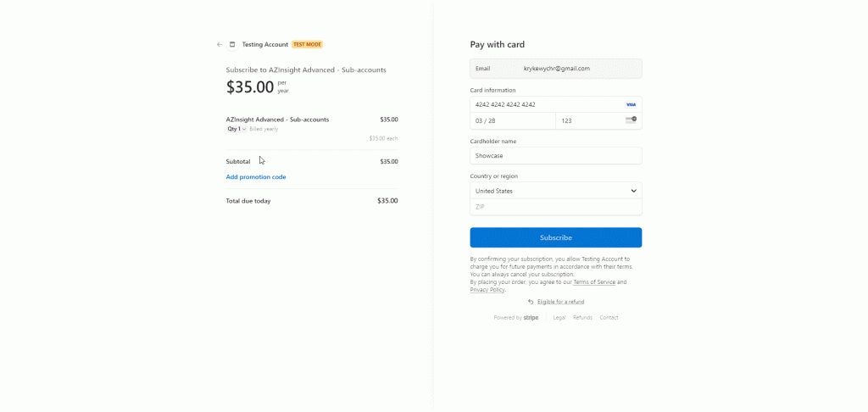Click the card number field
Viewport: 868px width, 412px height.
click(556, 104)
